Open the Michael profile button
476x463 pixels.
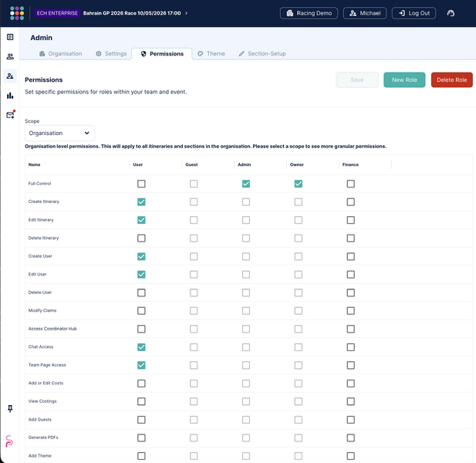(x=365, y=13)
